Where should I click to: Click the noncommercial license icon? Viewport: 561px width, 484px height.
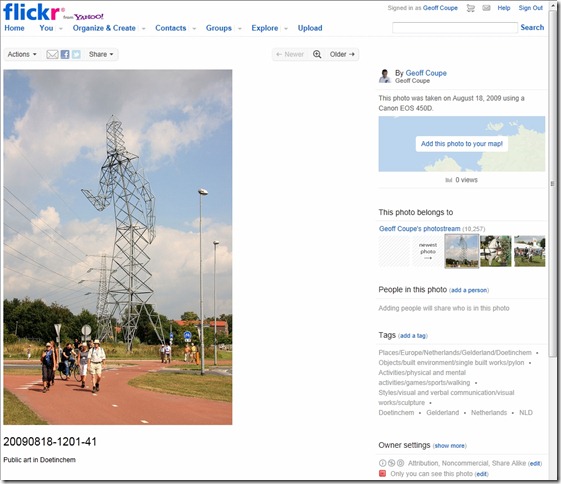click(391, 463)
